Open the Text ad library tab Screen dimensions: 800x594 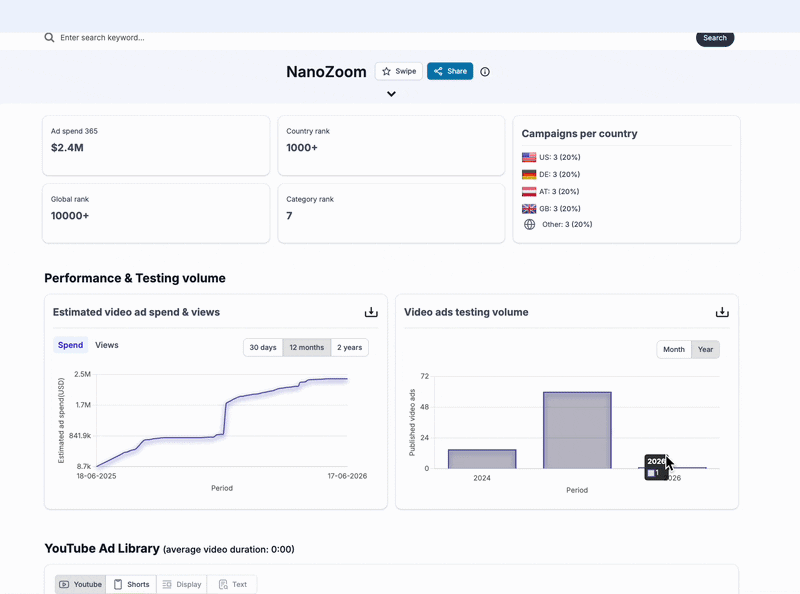tap(232, 584)
